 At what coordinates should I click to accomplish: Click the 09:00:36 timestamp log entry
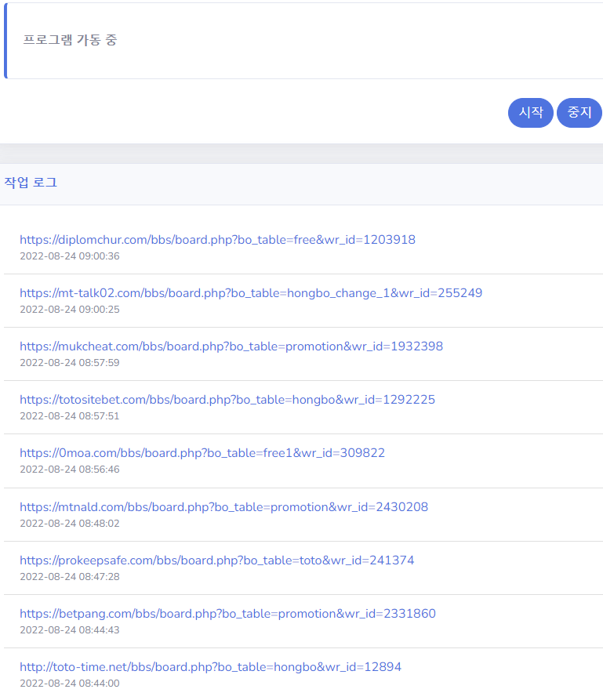click(x=70, y=256)
